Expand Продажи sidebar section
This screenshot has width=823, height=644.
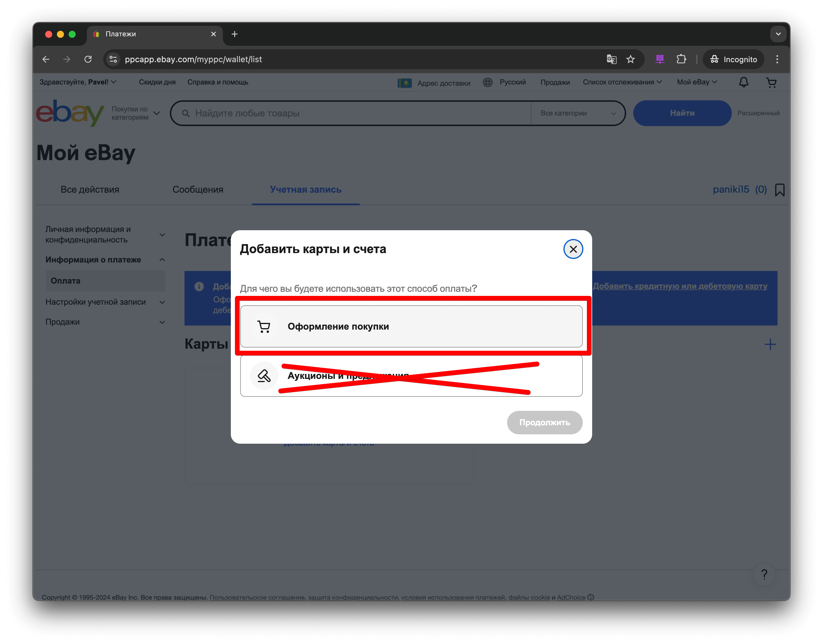tap(105, 322)
